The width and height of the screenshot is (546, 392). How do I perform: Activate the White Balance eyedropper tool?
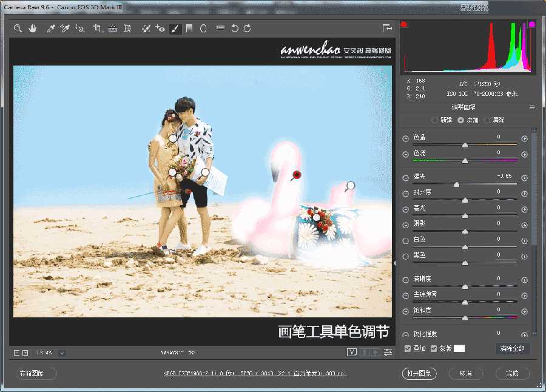coord(52,28)
